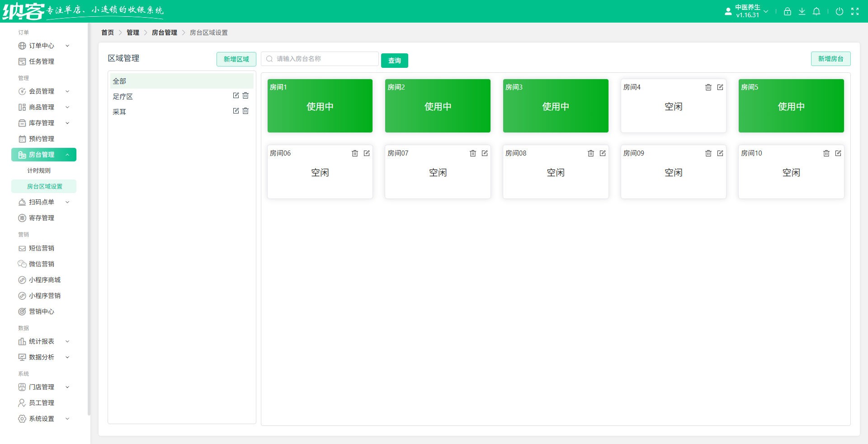Toggle fullscreen with the expand icon

click(x=855, y=11)
